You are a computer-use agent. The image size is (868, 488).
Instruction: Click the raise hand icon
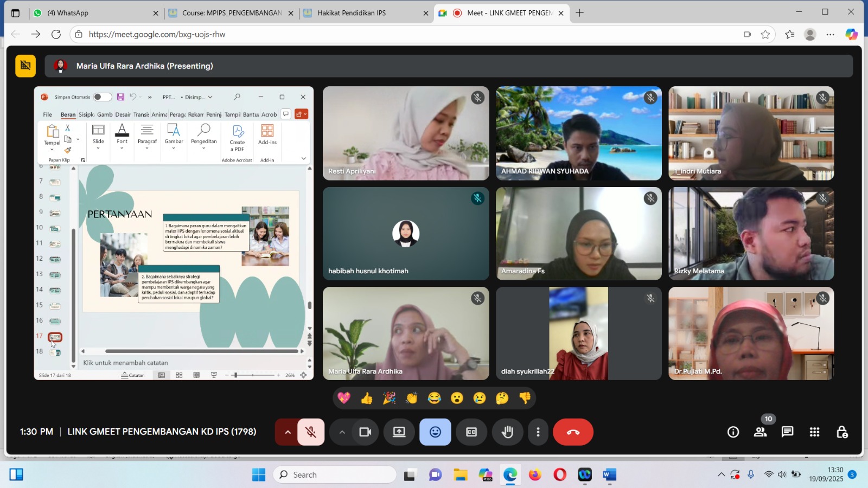coord(507,432)
